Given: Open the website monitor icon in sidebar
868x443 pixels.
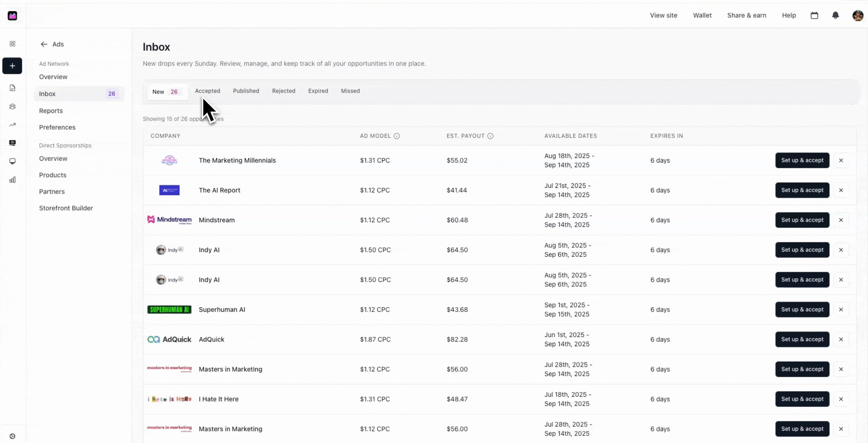Looking at the screenshot, I should [x=12, y=161].
